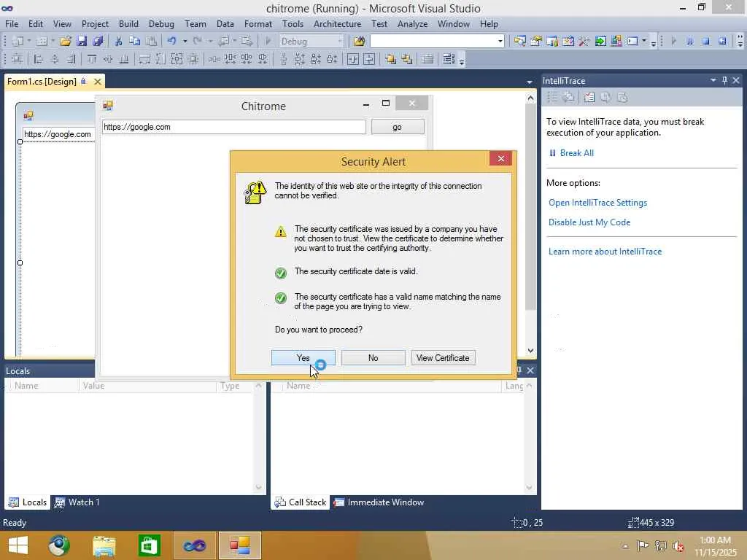Click the Center Horizontally layout icon
This screenshot has width=747, height=560.
click(353, 60)
